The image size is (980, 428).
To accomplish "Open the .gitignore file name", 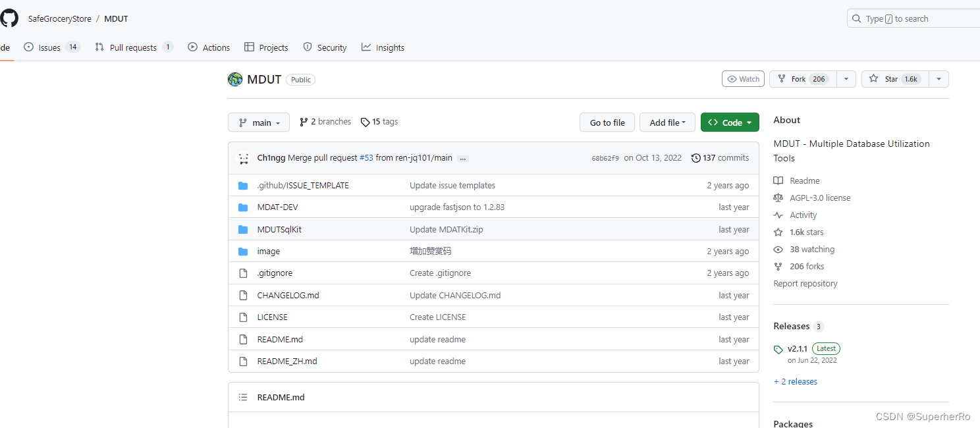I will [275, 273].
